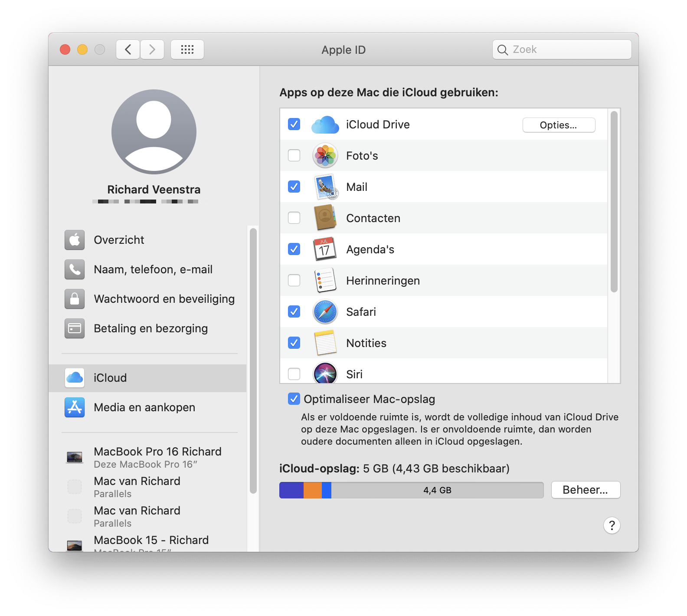Select MacBook 15 - Richard device
The image size is (687, 616).
click(x=147, y=542)
